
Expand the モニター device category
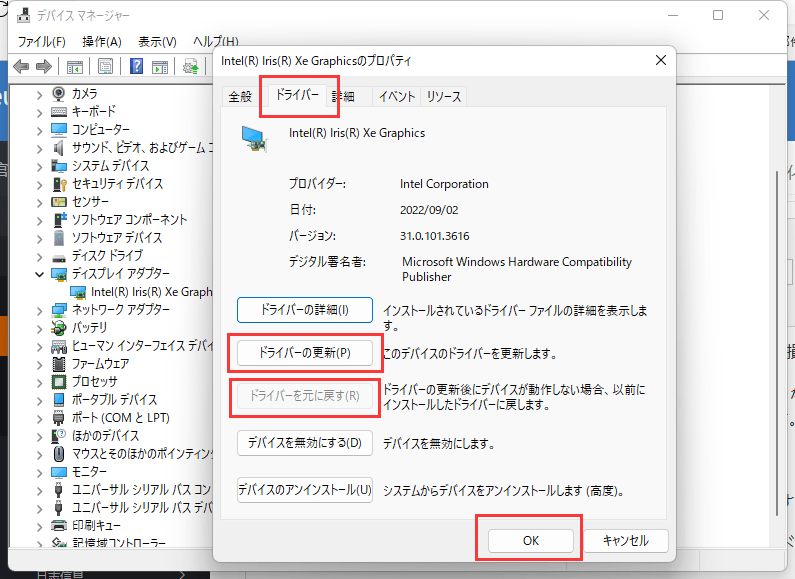40,471
